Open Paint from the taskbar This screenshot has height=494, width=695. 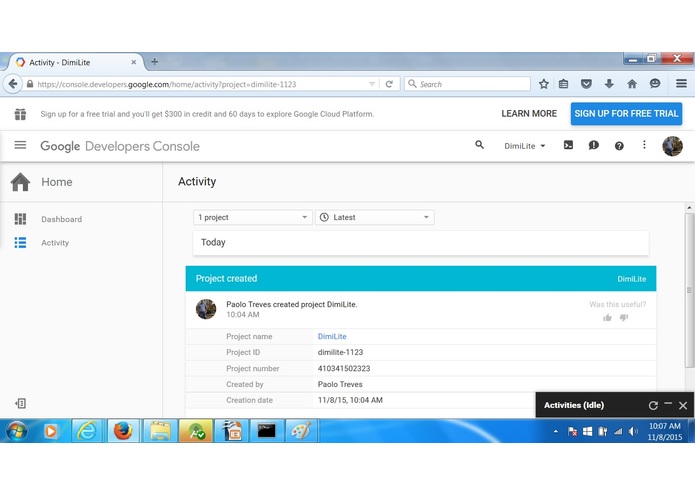tap(301, 431)
